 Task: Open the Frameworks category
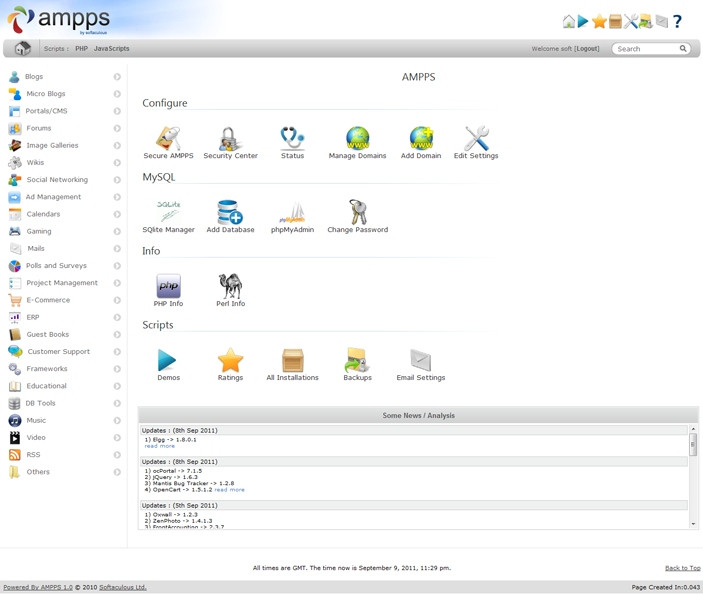[47, 369]
